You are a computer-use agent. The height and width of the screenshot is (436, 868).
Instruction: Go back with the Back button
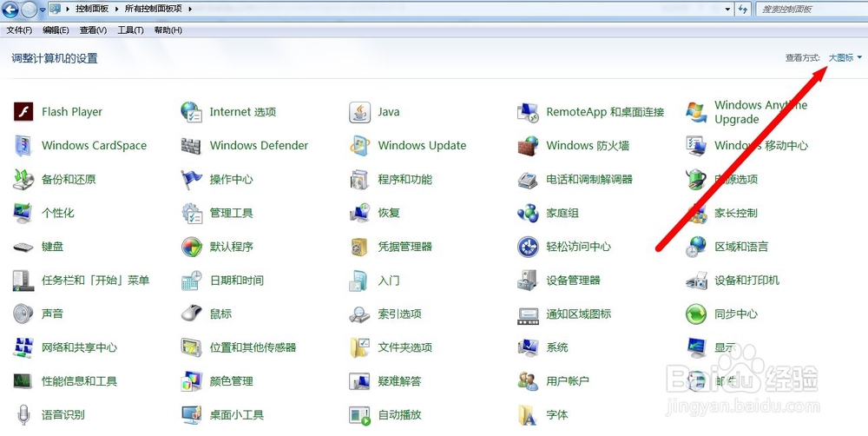point(10,10)
